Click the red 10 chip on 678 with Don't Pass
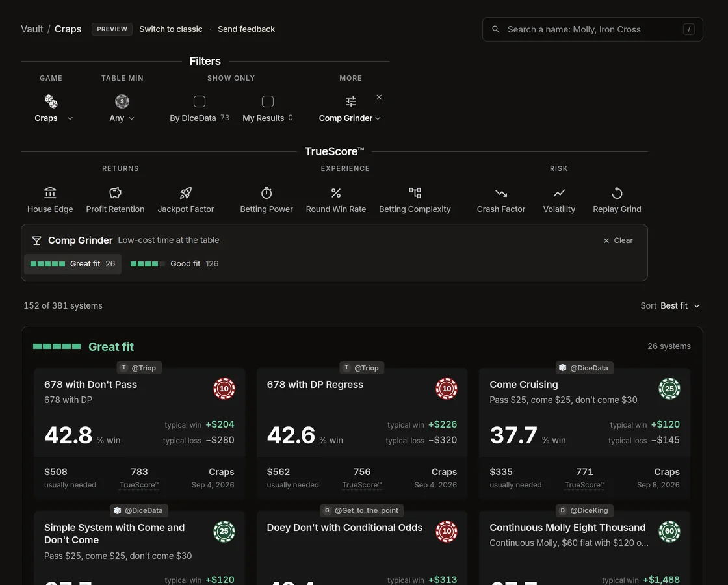The image size is (728, 585). pos(224,389)
